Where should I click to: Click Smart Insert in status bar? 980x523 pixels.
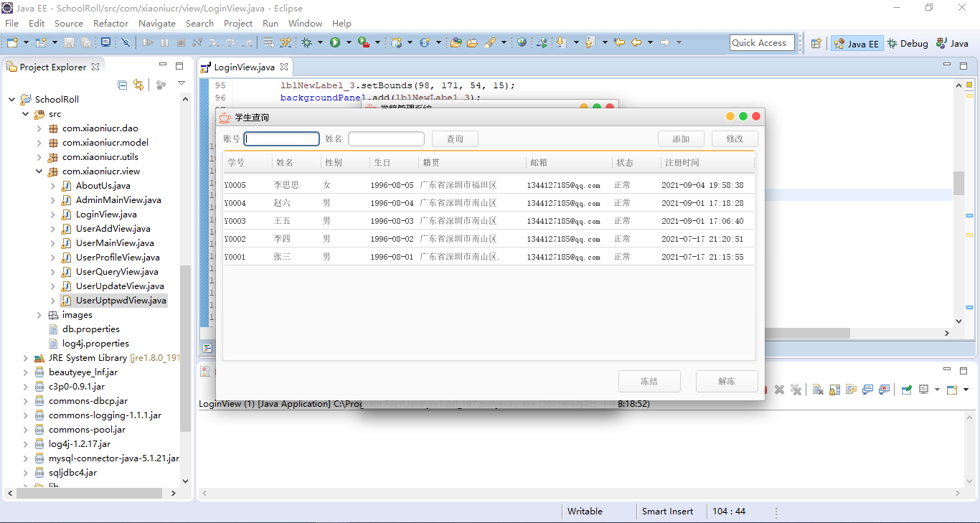[x=667, y=512]
